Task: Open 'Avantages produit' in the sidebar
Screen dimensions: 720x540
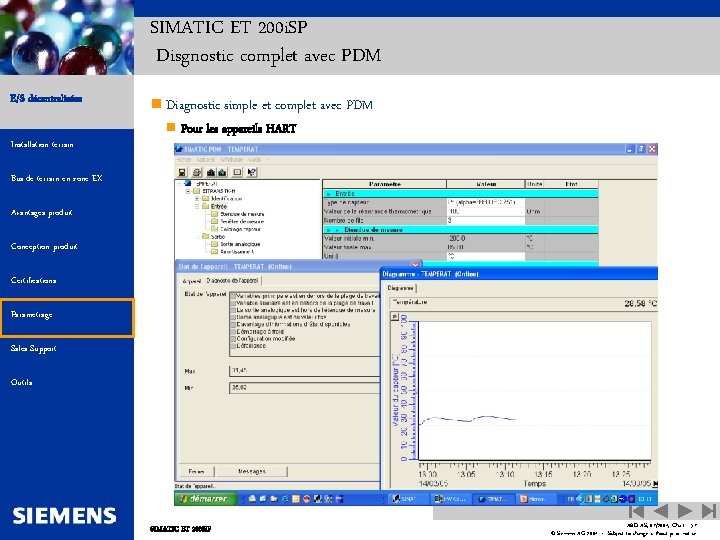Action: [x=41, y=213]
